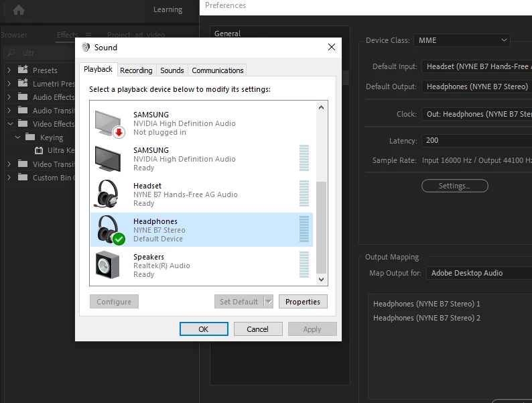Click the Audio Transitions folder icon

(x=23, y=110)
